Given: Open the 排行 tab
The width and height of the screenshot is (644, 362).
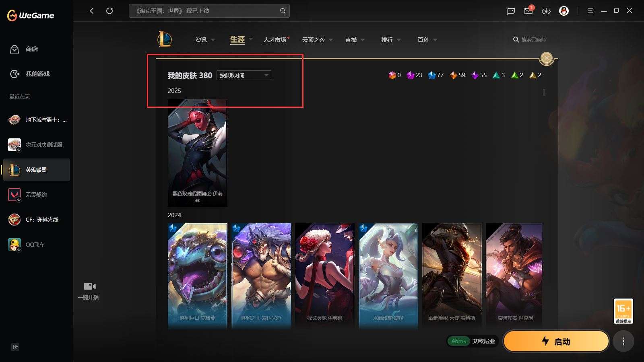Looking at the screenshot, I should point(387,40).
